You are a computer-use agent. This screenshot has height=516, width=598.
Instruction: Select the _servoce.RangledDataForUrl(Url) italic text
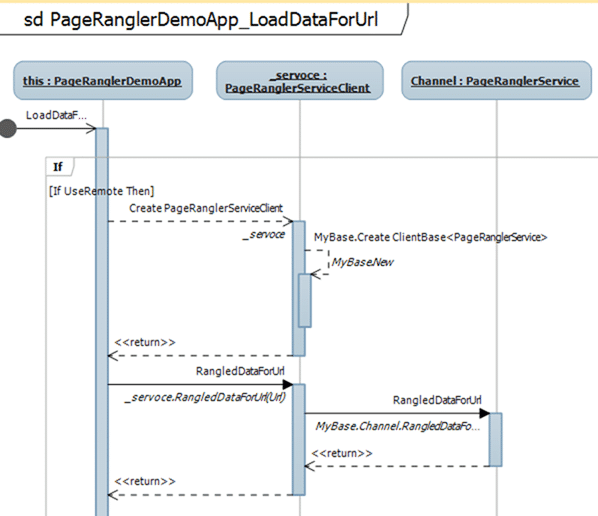click(x=205, y=397)
